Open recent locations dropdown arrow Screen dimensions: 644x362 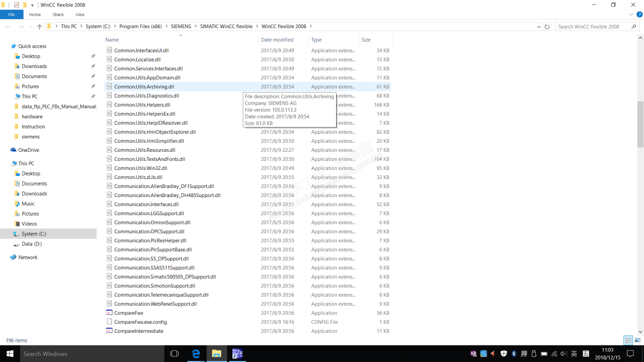30,27
